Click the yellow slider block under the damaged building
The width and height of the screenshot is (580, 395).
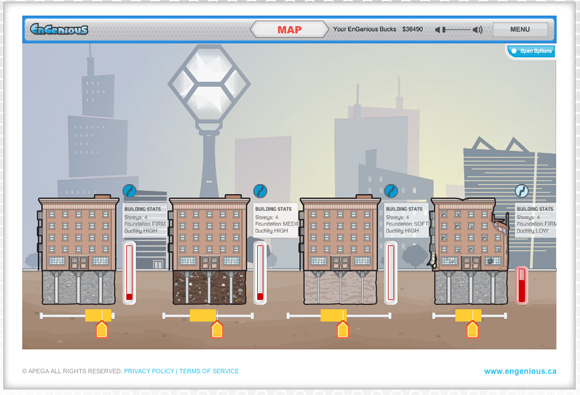[468, 315]
